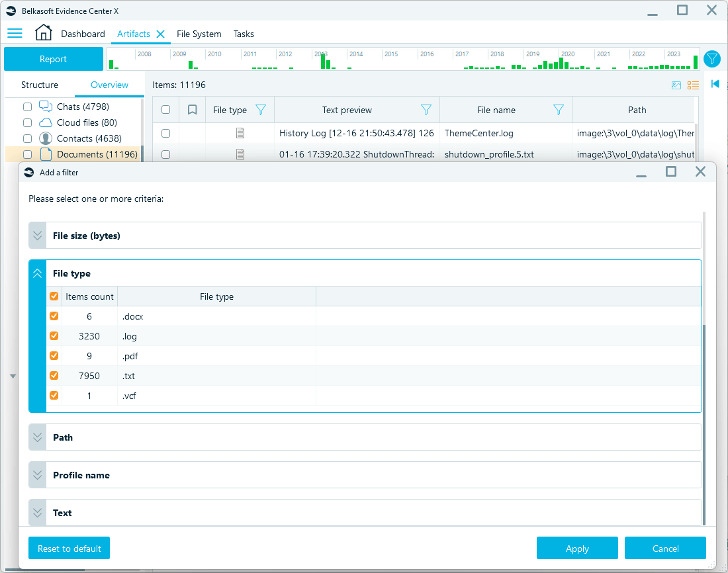Click the 2013 bar in the timeline
Viewport: 728px width, 573px height.
323,62
